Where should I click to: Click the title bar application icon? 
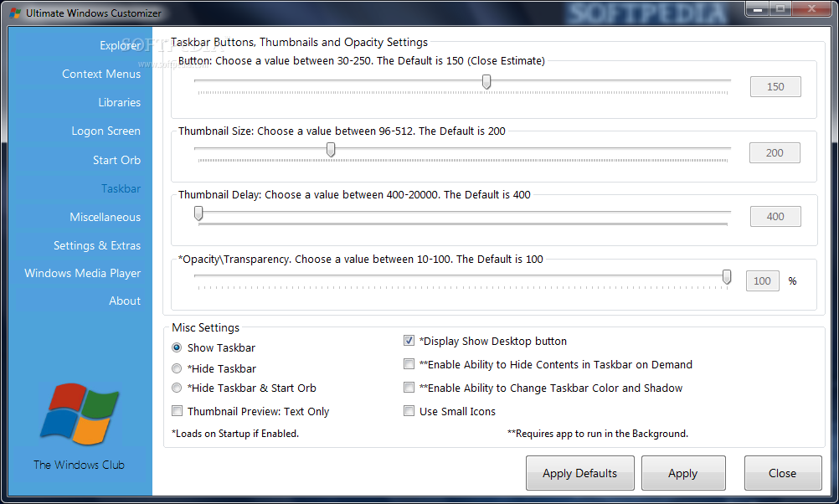pos(15,13)
